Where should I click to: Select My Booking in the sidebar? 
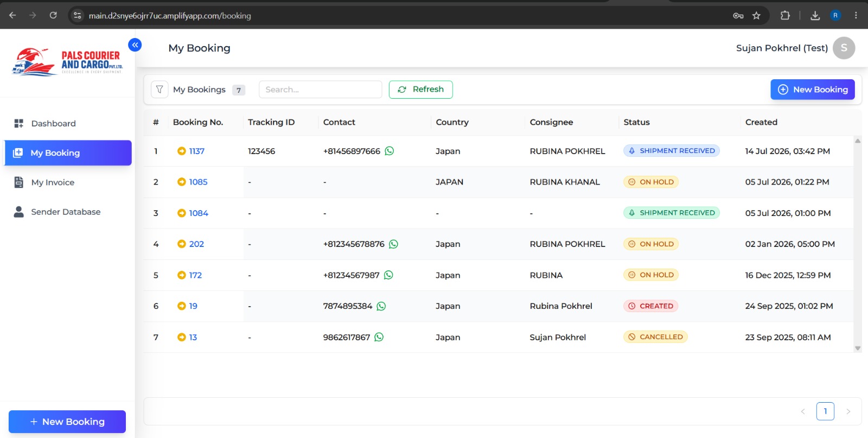click(68, 153)
